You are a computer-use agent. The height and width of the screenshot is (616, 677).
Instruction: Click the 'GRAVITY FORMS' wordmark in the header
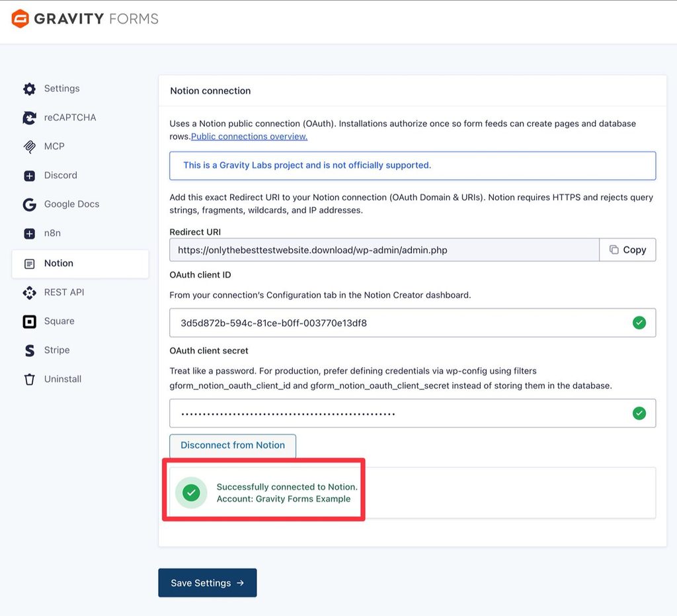click(x=97, y=19)
